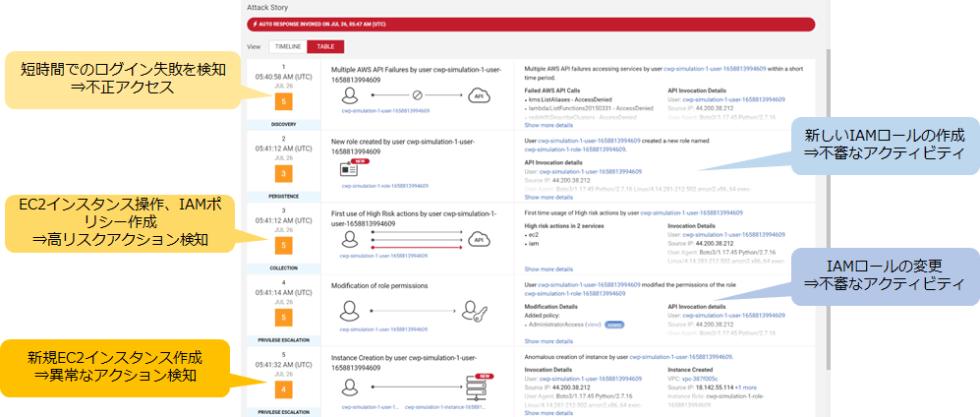
Task: Click the 05:41:32 AM (UTC) timestamp
Action: [284, 365]
